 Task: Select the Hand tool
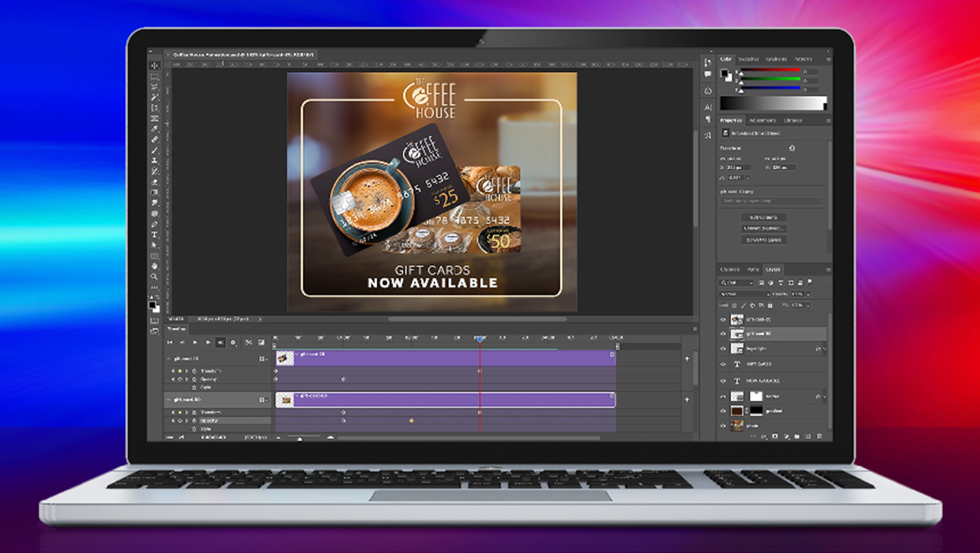tap(154, 266)
